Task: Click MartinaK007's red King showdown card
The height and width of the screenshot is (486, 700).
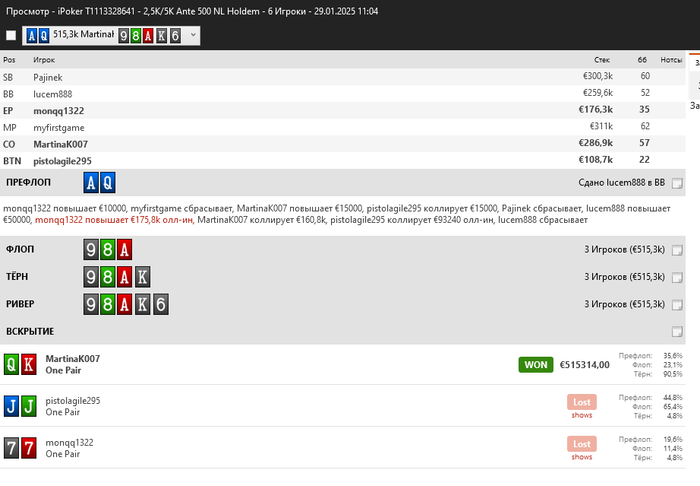Action: [x=29, y=364]
